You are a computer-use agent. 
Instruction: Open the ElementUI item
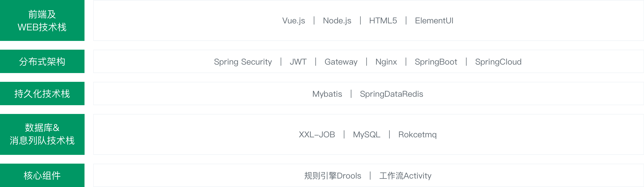[x=434, y=21]
